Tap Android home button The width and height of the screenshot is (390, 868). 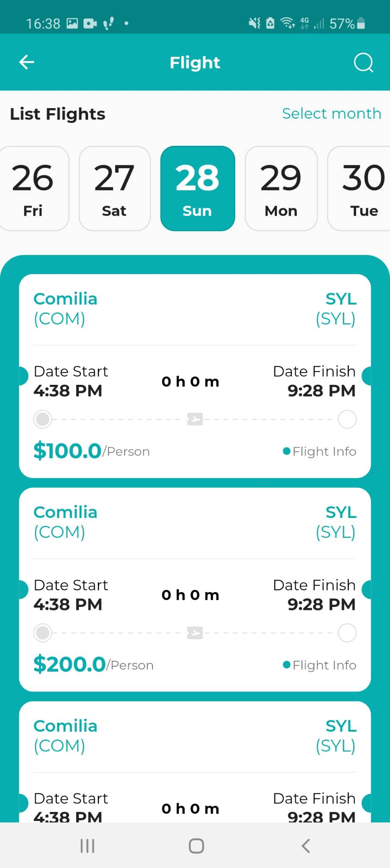(196, 846)
